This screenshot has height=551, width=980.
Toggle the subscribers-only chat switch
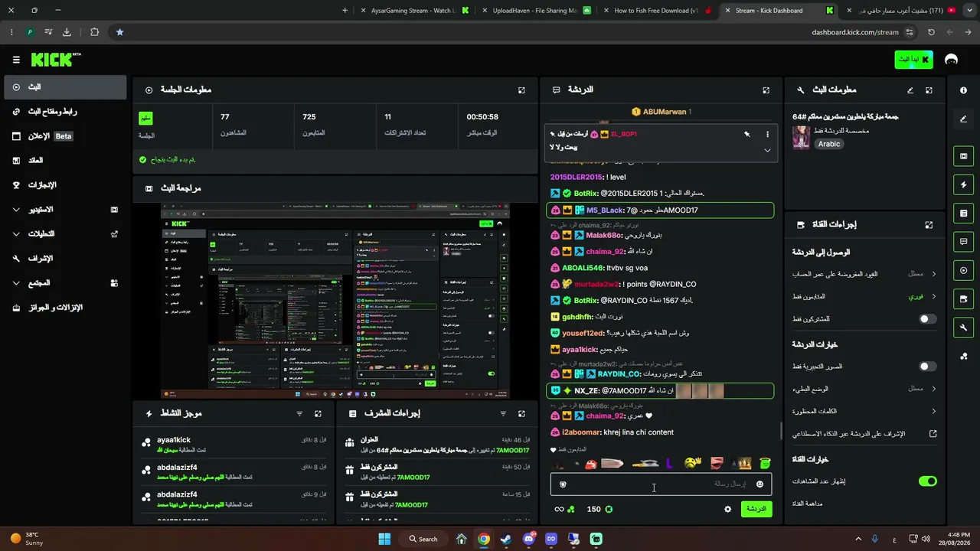tap(927, 318)
